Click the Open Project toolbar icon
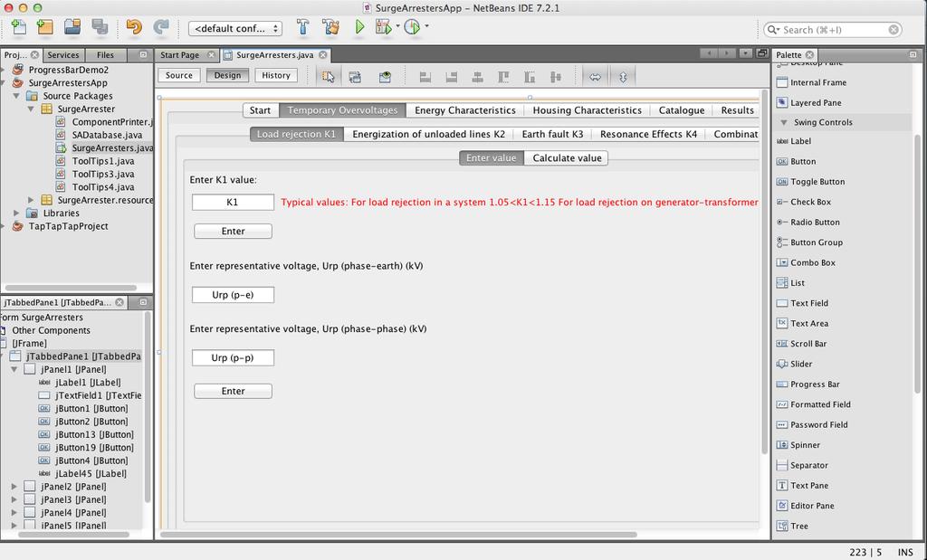Image resolution: width=927 pixels, height=560 pixels. tap(72, 27)
